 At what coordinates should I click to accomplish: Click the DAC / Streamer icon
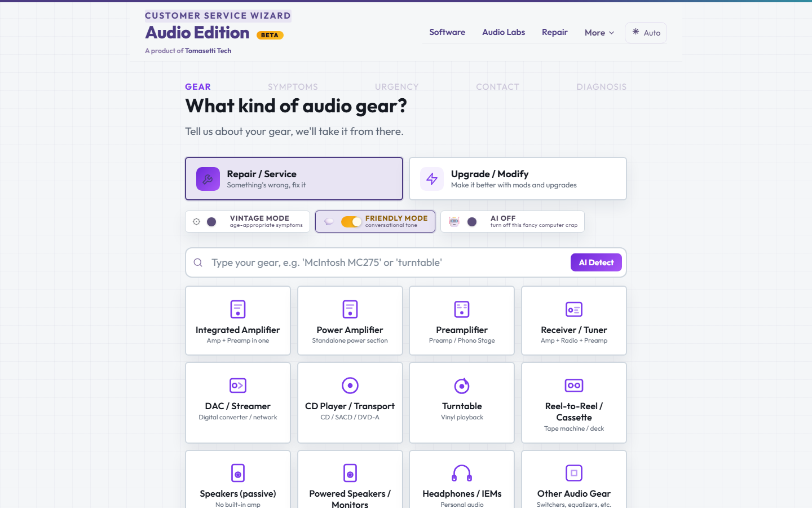(238, 386)
